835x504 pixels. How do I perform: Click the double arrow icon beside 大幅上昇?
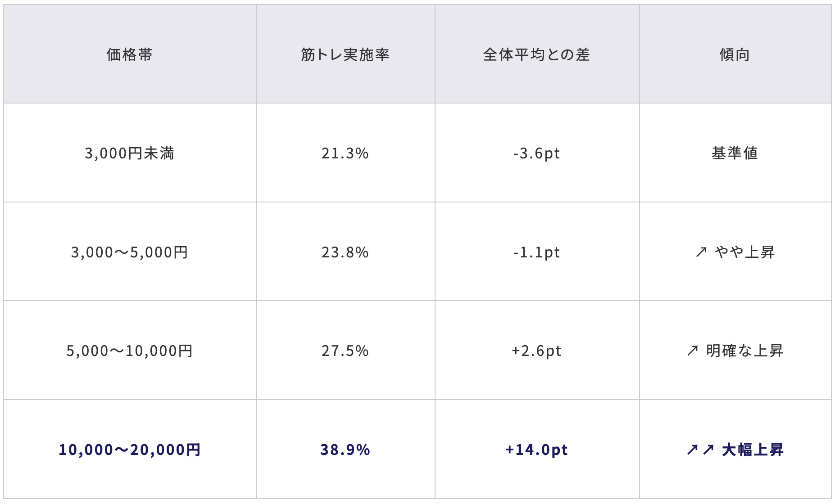pyautogui.click(x=700, y=450)
